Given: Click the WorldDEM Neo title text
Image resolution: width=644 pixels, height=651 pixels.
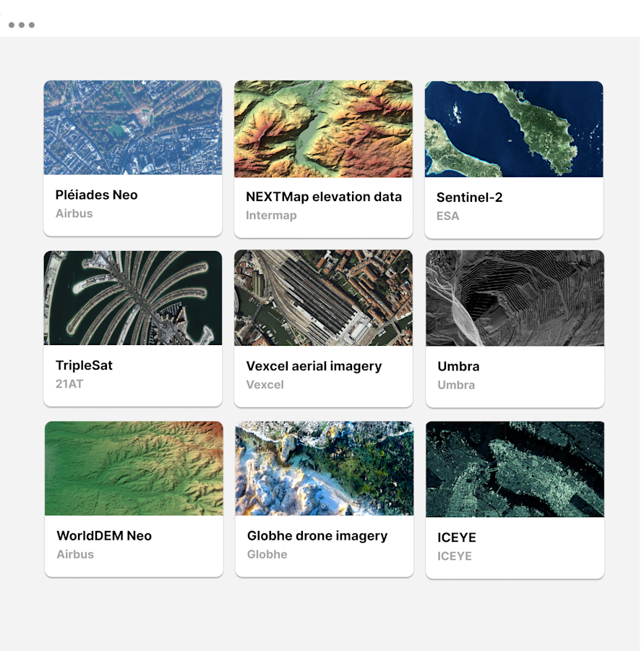Looking at the screenshot, I should tap(104, 535).
